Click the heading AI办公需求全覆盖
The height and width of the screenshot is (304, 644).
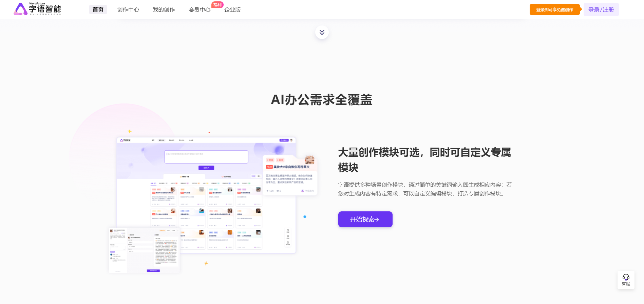click(322, 100)
